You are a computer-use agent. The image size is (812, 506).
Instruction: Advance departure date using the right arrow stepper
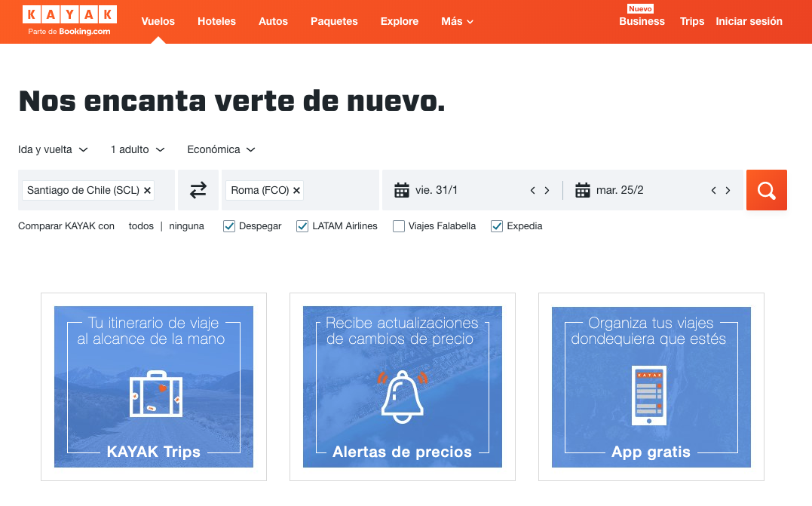click(x=547, y=190)
